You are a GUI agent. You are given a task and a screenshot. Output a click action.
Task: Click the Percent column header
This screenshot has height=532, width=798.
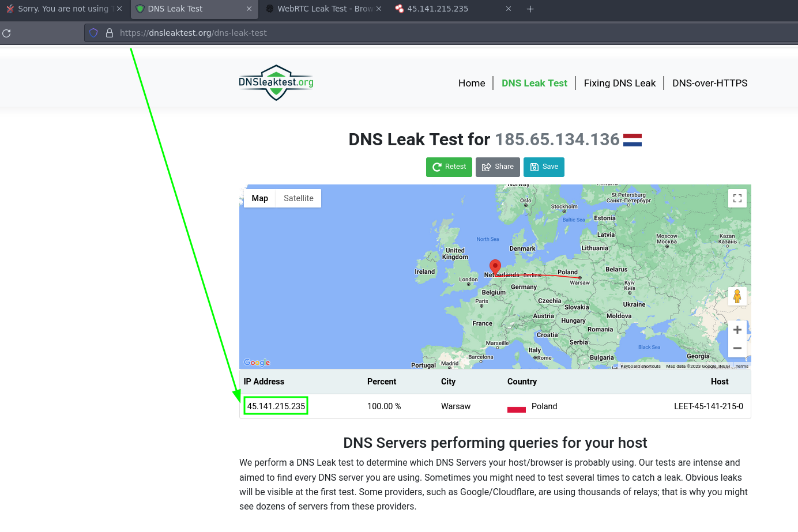pyautogui.click(x=382, y=382)
